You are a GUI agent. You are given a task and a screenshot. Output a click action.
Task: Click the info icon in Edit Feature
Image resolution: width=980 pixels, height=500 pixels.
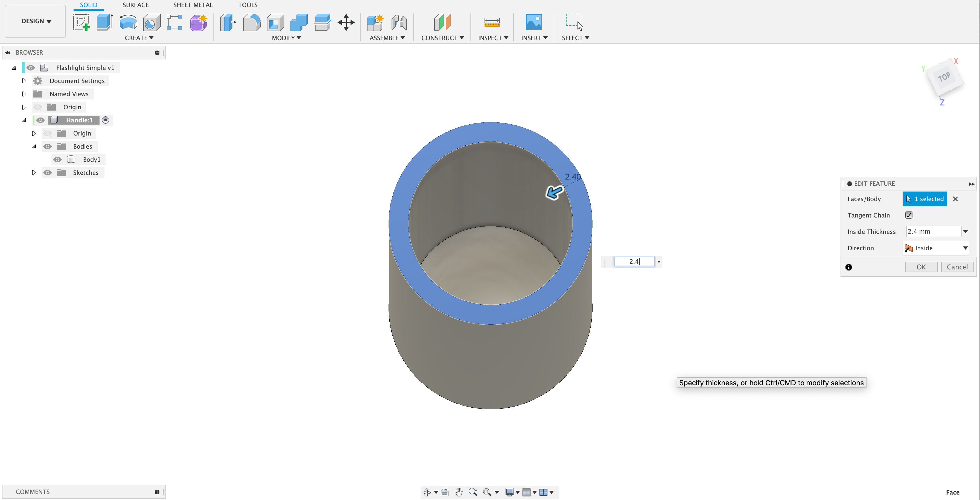pyautogui.click(x=849, y=267)
